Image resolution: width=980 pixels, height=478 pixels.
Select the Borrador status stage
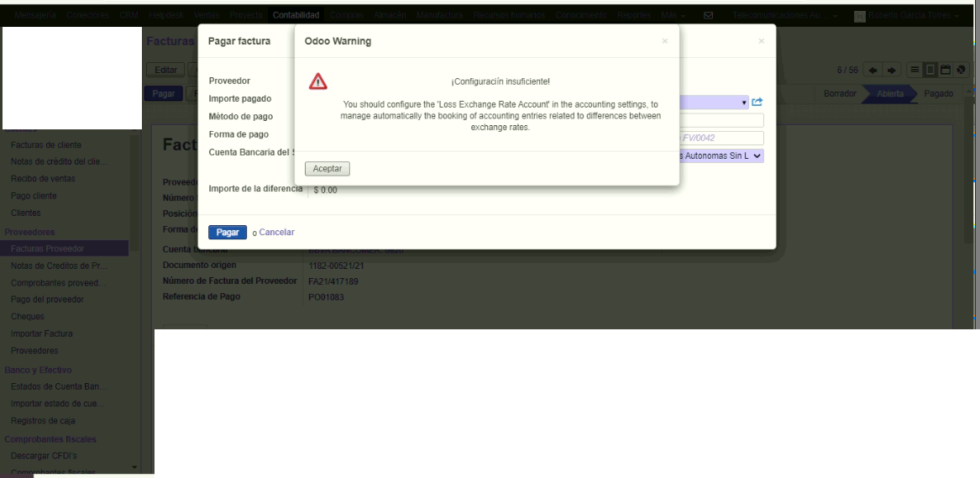tap(840, 94)
